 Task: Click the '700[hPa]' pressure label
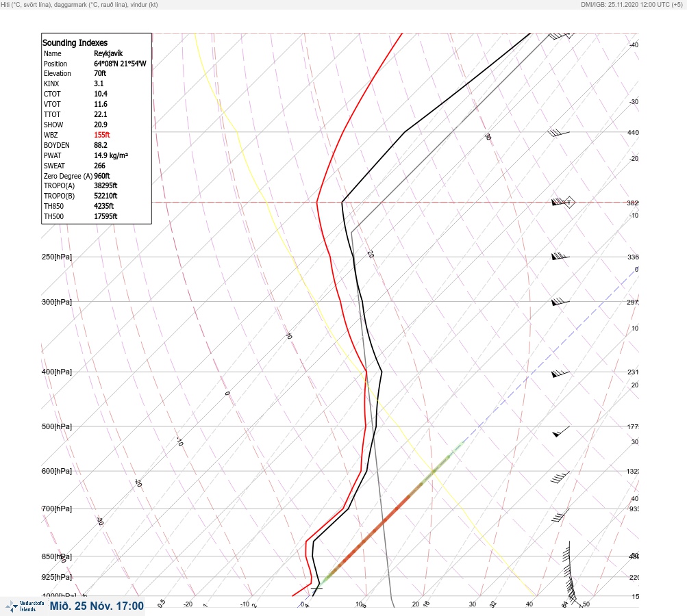click(57, 509)
